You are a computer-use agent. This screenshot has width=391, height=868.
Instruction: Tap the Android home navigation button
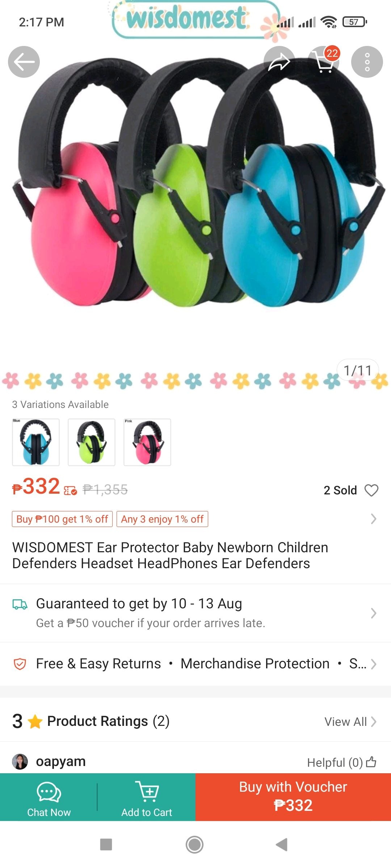click(194, 844)
